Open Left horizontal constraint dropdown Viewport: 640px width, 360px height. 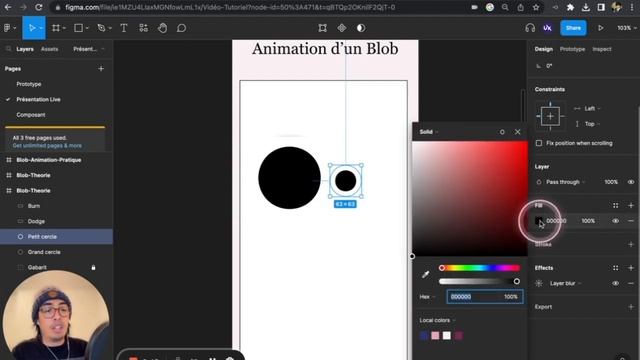[592, 109]
